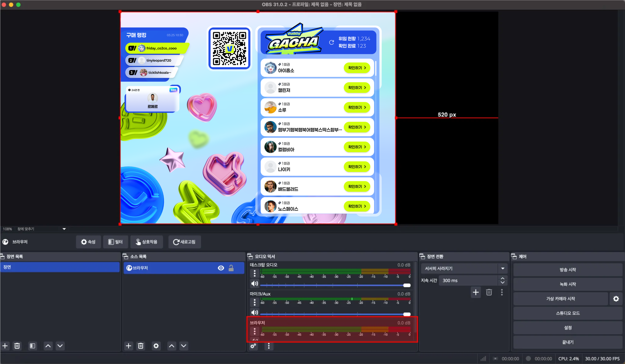Click the 르메르 profile card
Image resolution: width=625 pixels, height=364 pixels.
pyautogui.click(x=153, y=99)
